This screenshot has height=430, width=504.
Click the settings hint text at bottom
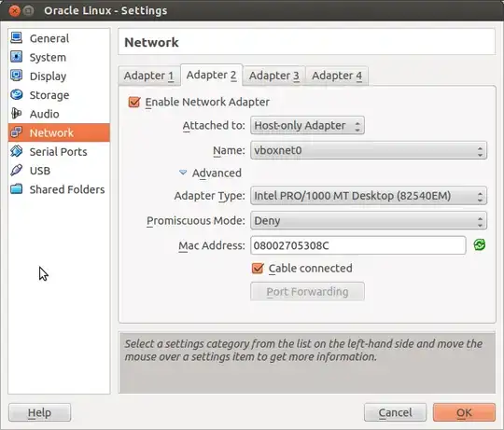[x=303, y=350]
